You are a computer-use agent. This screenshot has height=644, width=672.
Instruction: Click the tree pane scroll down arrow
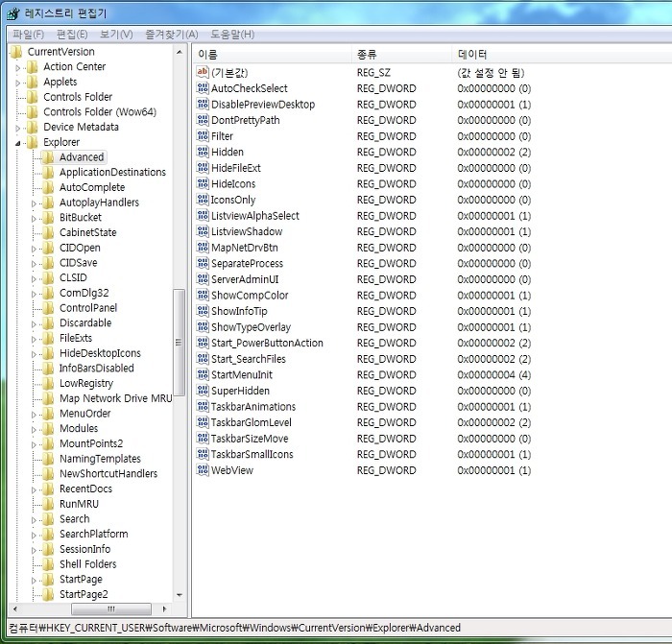180,595
